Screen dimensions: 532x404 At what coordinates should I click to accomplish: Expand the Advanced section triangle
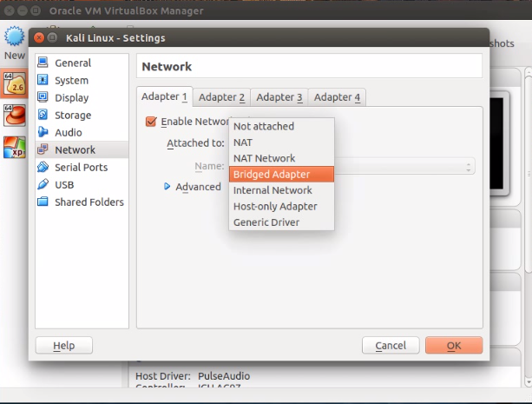click(x=167, y=186)
